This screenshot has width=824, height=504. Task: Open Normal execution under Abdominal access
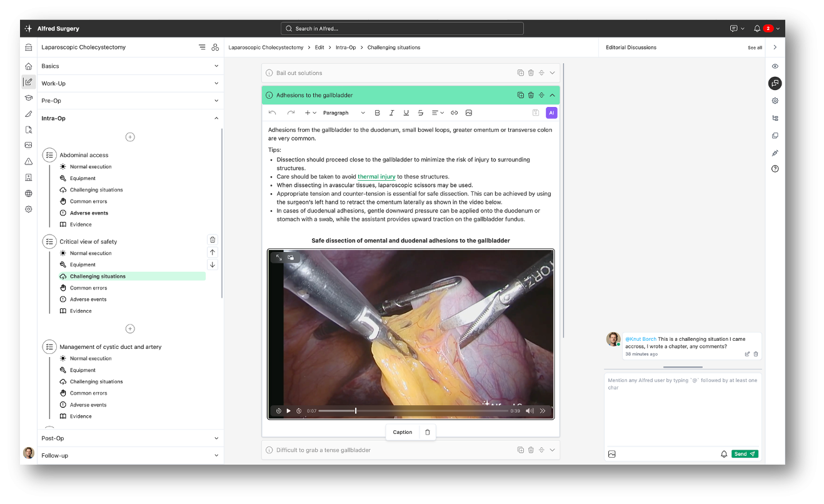[x=91, y=167]
